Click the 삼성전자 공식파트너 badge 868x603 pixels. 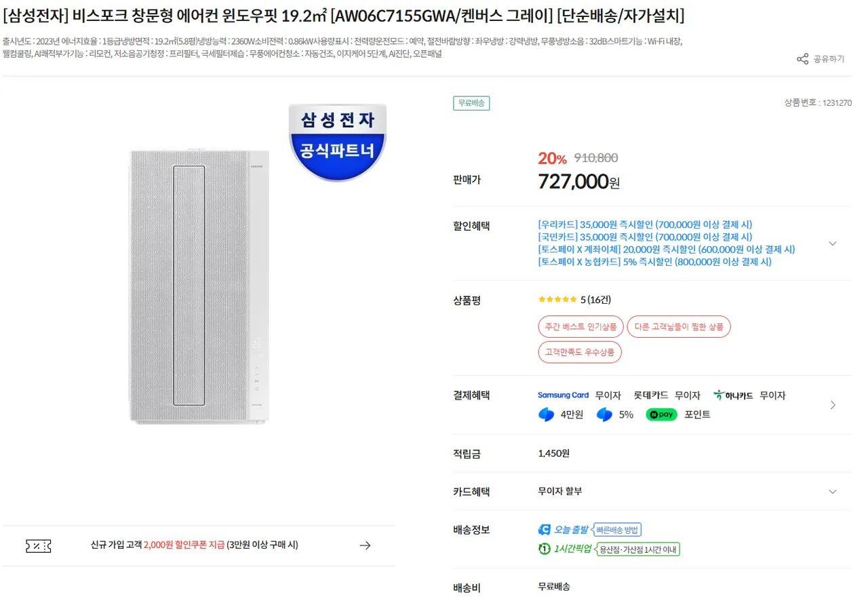[x=337, y=141]
